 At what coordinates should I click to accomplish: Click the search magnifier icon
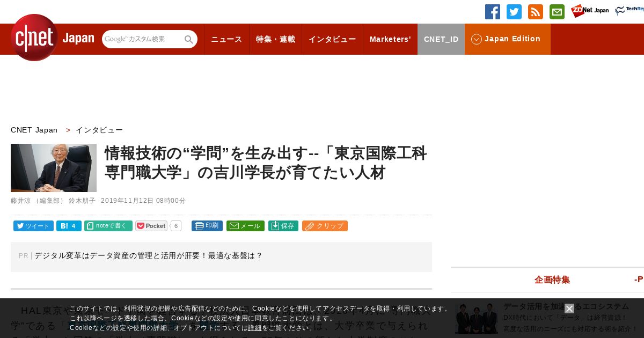(188, 39)
